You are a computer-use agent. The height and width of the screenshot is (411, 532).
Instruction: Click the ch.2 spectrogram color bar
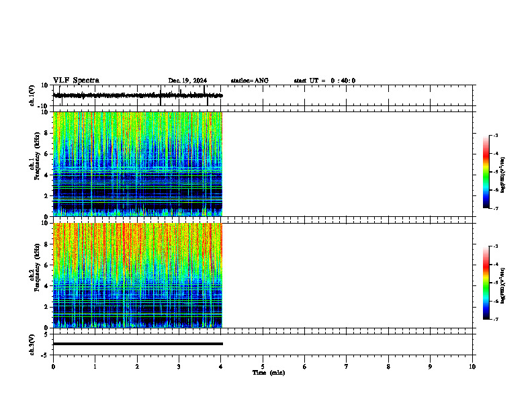coord(486,283)
